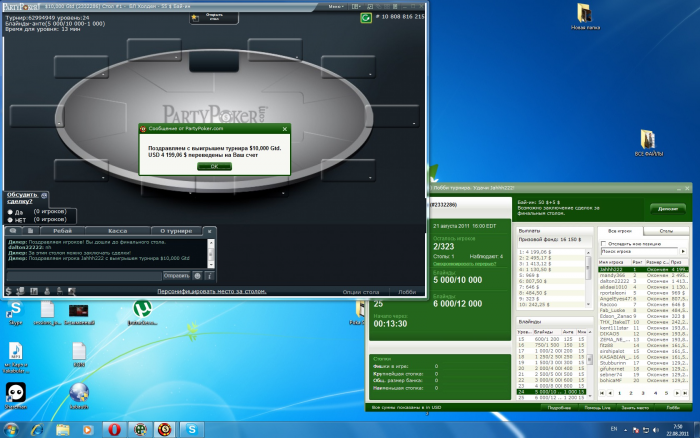The image size is (700, 438).
Task: Click the green refresh icon near the hand number
Action: (x=366, y=18)
